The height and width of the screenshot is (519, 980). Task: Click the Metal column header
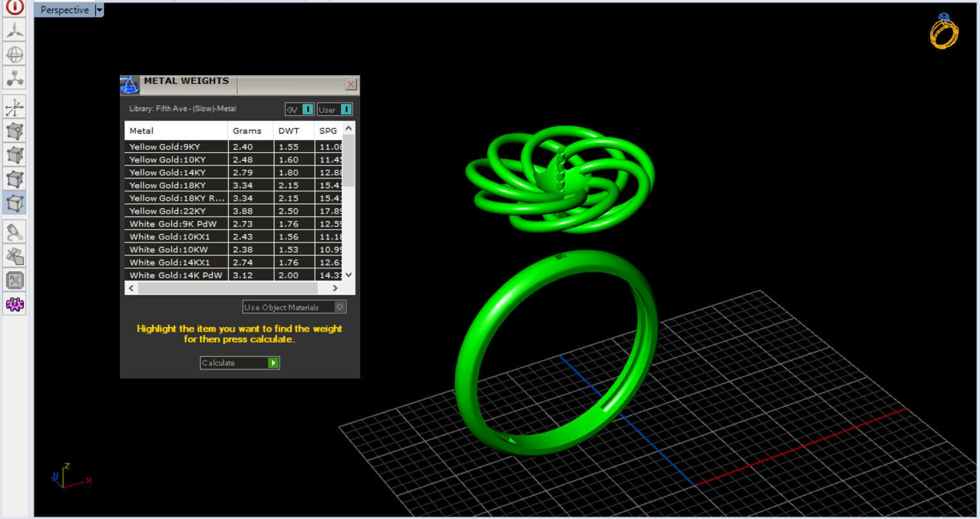coord(176,131)
